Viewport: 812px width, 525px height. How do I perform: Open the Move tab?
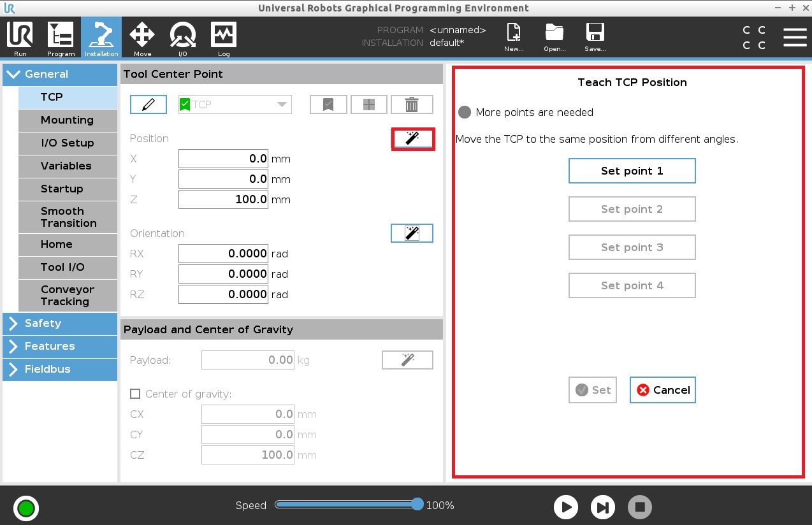click(x=142, y=38)
